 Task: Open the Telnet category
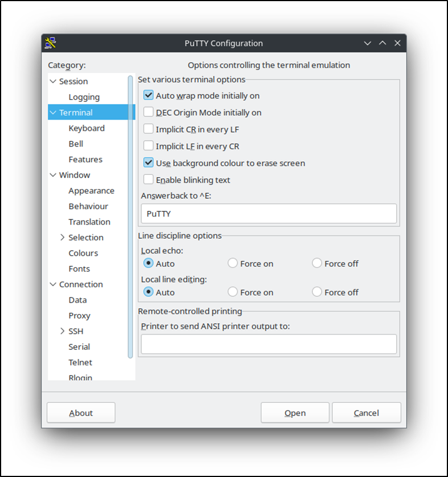80,362
